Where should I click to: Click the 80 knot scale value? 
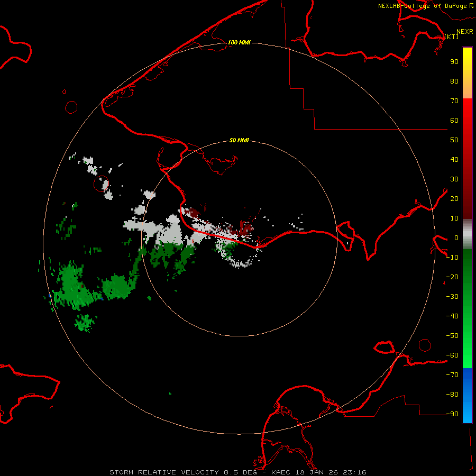click(454, 81)
